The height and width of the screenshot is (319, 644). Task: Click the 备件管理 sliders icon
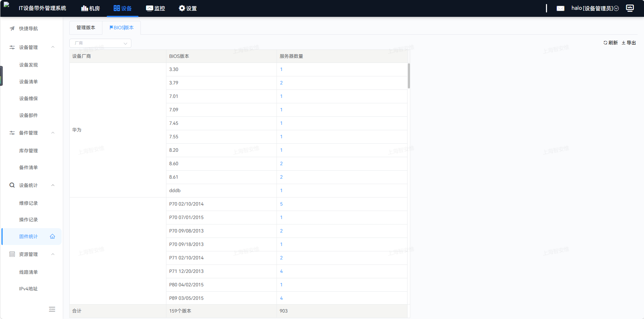pyautogui.click(x=12, y=133)
